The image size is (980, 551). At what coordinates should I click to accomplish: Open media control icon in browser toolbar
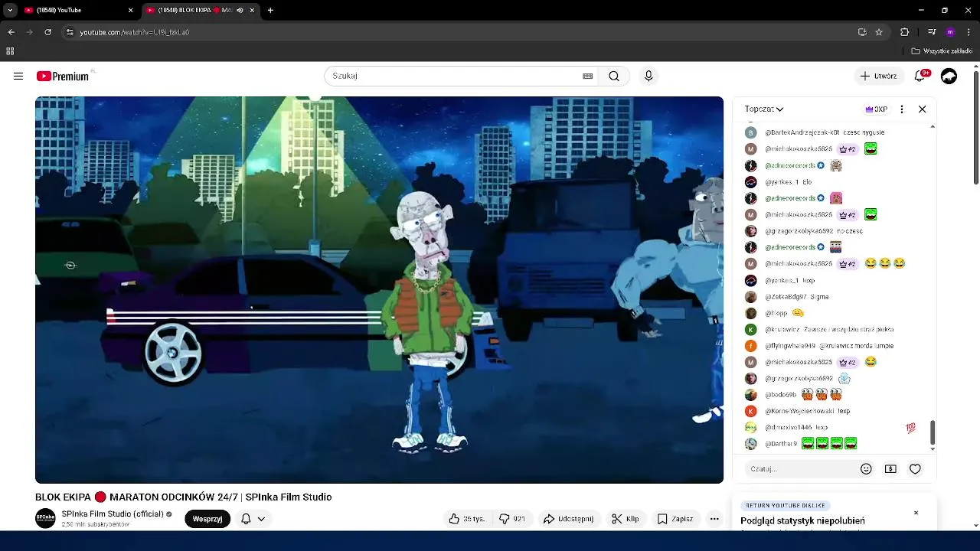point(932,32)
